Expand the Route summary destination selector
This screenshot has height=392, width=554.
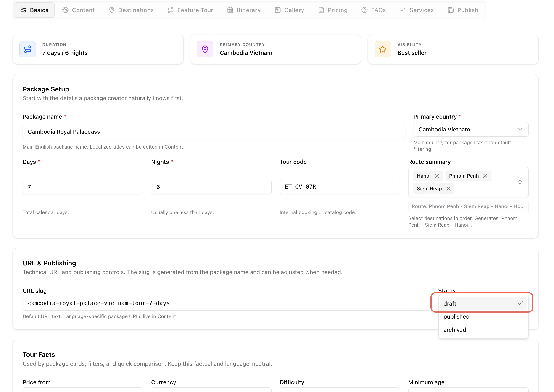[x=520, y=182]
